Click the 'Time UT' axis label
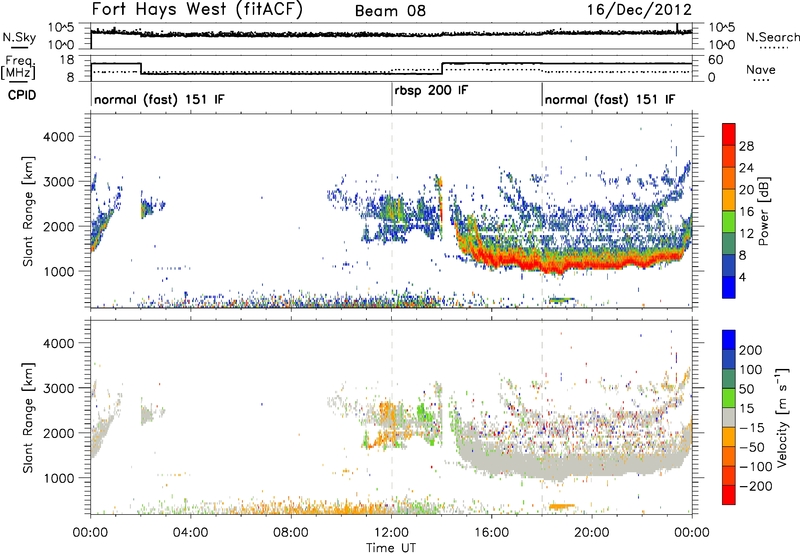The image size is (800, 554). [x=391, y=547]
